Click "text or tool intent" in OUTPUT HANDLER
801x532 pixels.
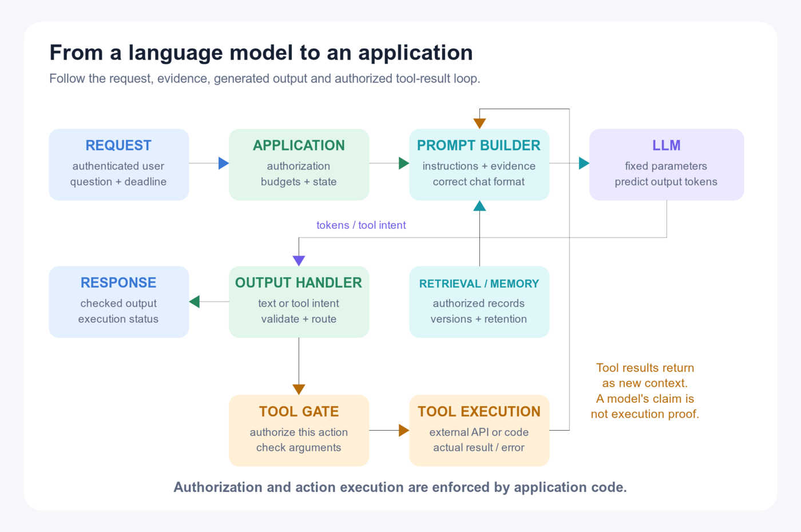click(x=299, y=303)
